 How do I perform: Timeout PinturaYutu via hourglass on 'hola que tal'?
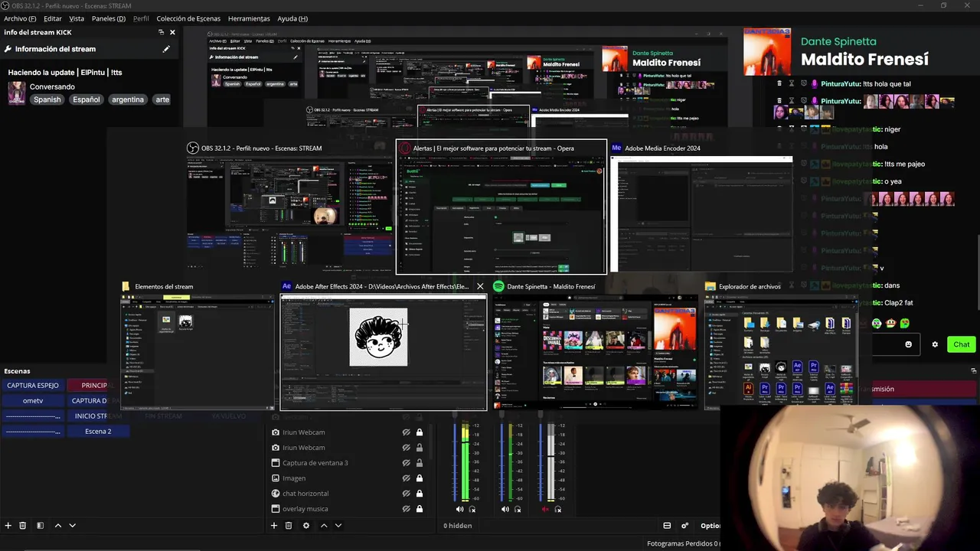pos(792,83)
